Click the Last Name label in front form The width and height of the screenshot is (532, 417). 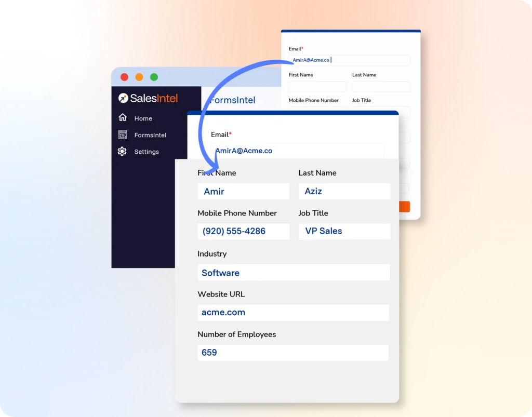pyautogui.click(x=317, y=173)
